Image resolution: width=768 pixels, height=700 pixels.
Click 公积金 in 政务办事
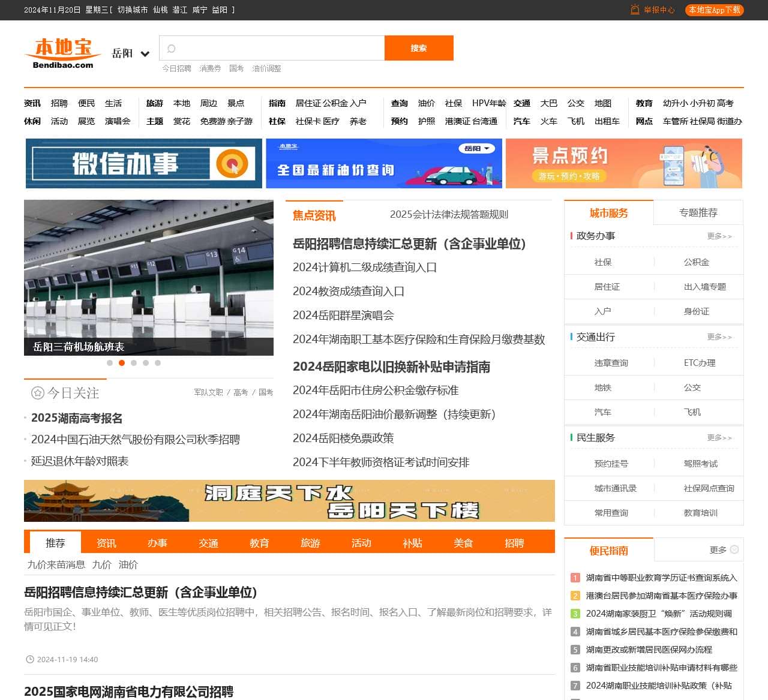[x=697, y=262]
